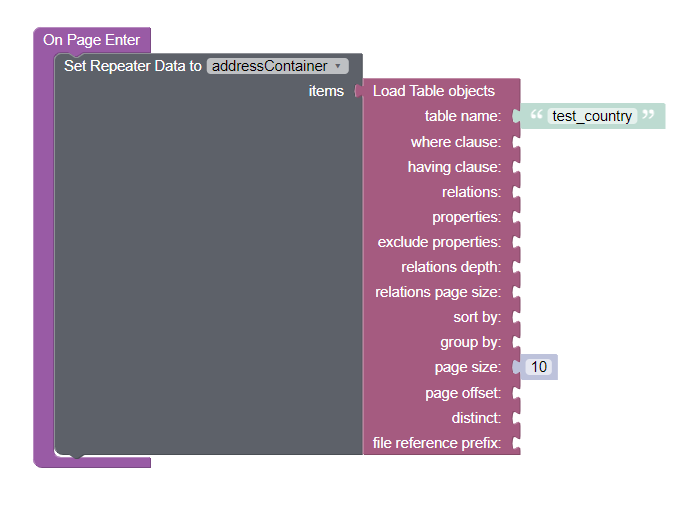Click the page offset input socket
The image size is (694, 507).
pos(516,393)
